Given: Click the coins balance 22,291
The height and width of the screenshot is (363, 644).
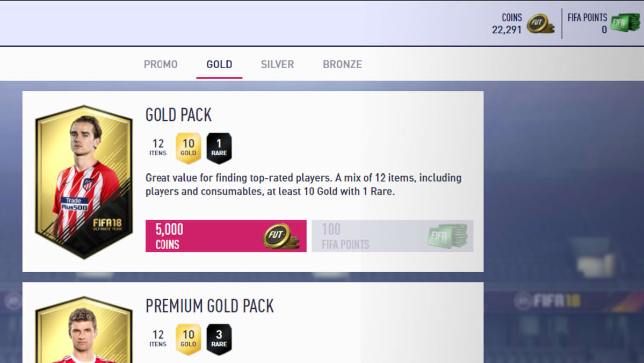Looking at the screenshot, I should coord(507,30).
